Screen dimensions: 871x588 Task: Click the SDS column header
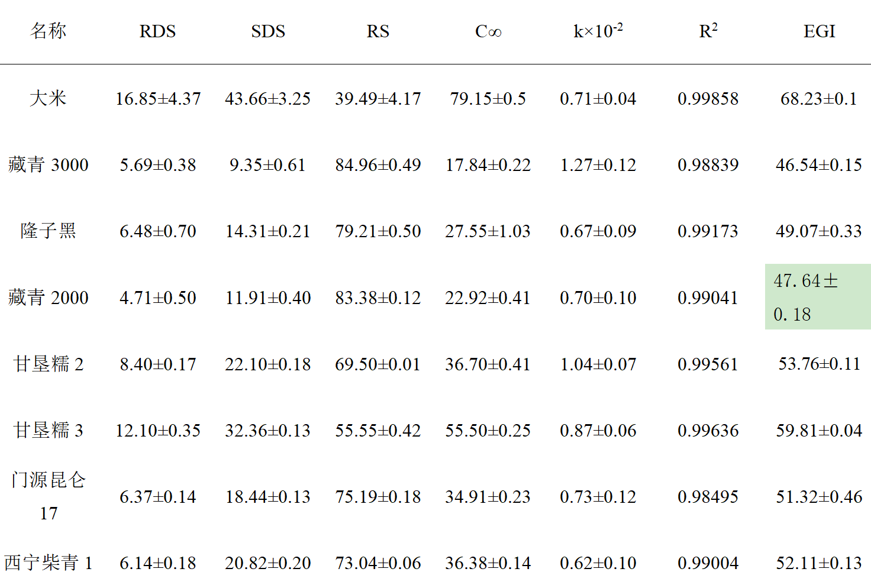tap(267, 31)
